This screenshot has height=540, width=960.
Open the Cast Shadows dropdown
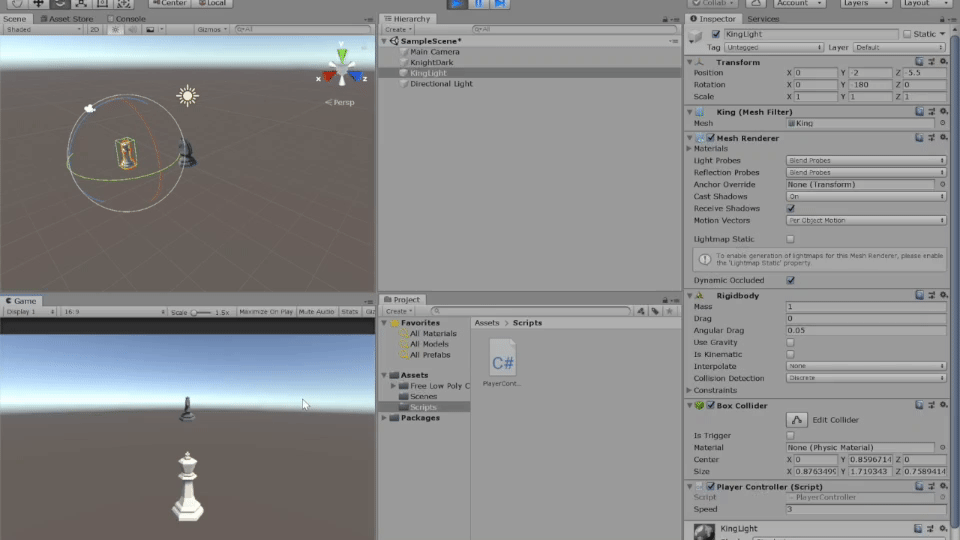[x=865, y=197]
